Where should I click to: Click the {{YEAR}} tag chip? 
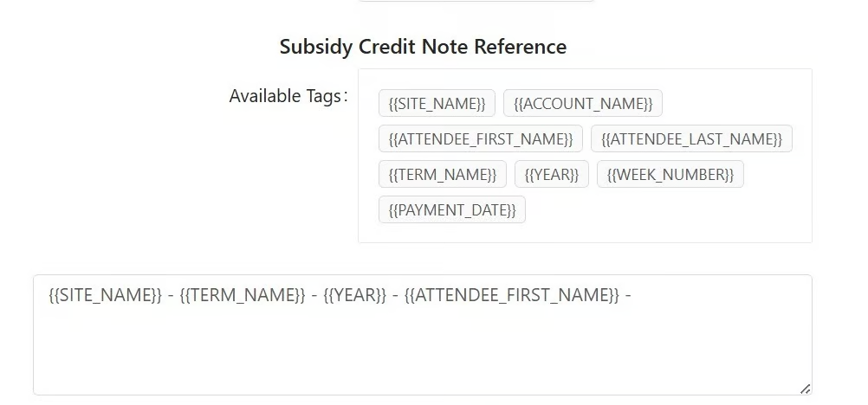click(552, 175)
